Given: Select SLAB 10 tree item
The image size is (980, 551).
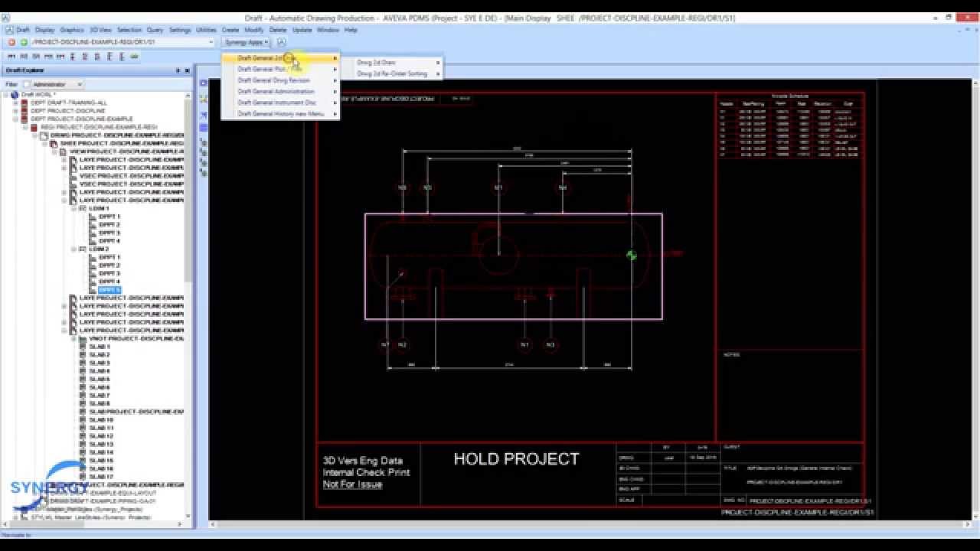Looking at the screenshot, I should (x=102, y=420).
